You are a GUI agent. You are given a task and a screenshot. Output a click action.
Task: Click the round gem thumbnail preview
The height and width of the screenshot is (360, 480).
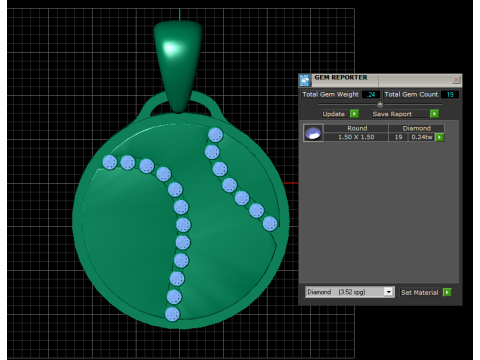313,133
